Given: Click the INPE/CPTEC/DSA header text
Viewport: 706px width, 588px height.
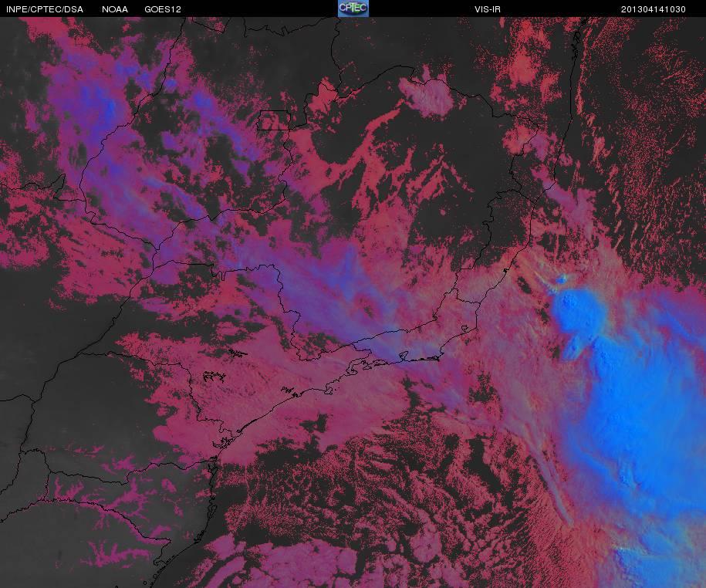Looking at the screenshot, I should click(x=45, y=9).
